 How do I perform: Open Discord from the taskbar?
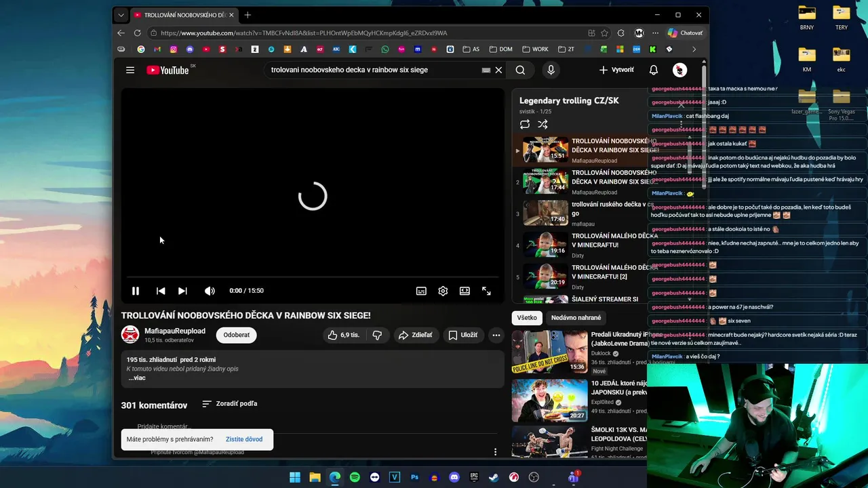(454, 477)
